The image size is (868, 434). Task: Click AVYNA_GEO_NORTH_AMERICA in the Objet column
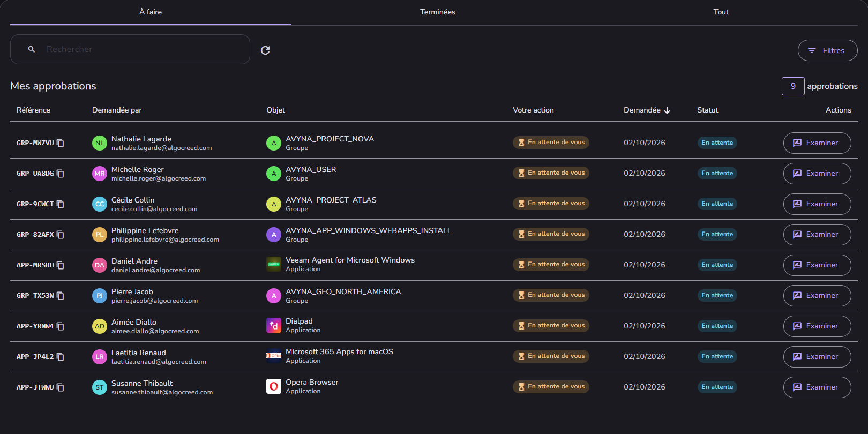pyautogui.click(x=343, y=291)
